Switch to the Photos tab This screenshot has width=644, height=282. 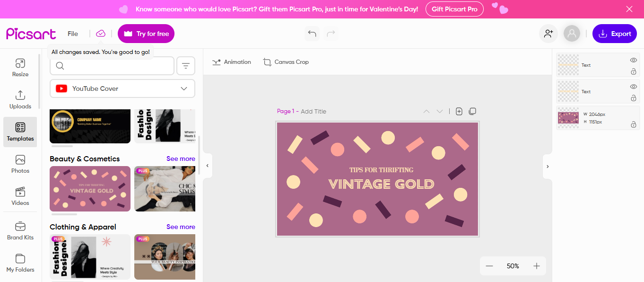coord(20,164)
